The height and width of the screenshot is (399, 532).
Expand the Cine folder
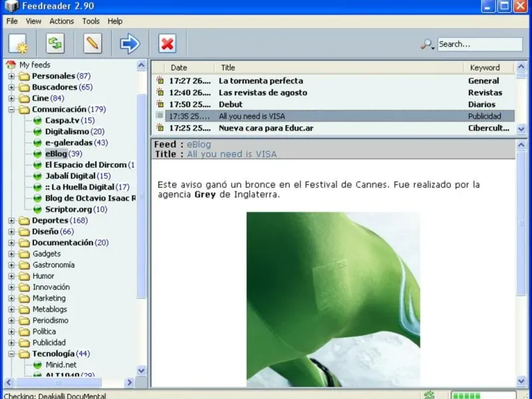11,98
